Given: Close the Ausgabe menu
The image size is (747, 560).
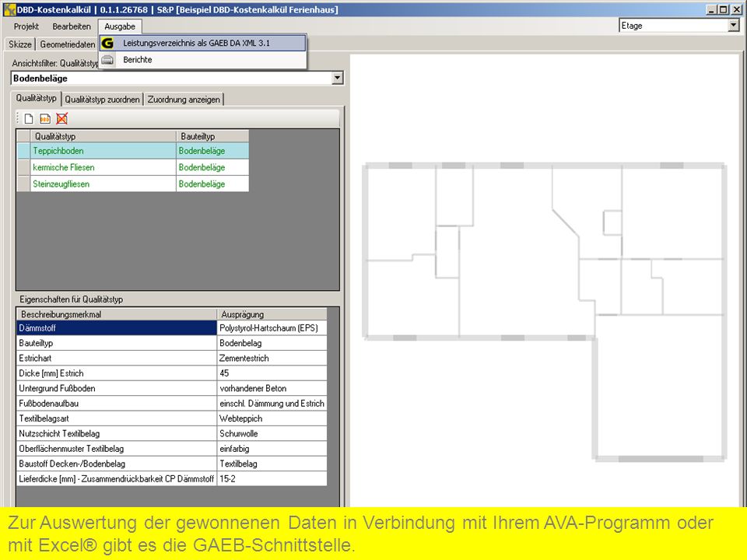Looking at the screenshot, I should pos(120,26).
